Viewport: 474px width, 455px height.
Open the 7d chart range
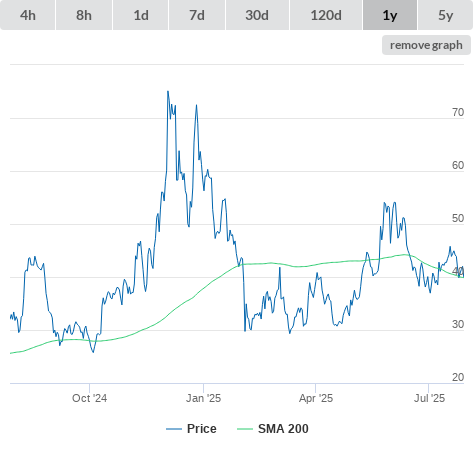click(x=197, y=15)
